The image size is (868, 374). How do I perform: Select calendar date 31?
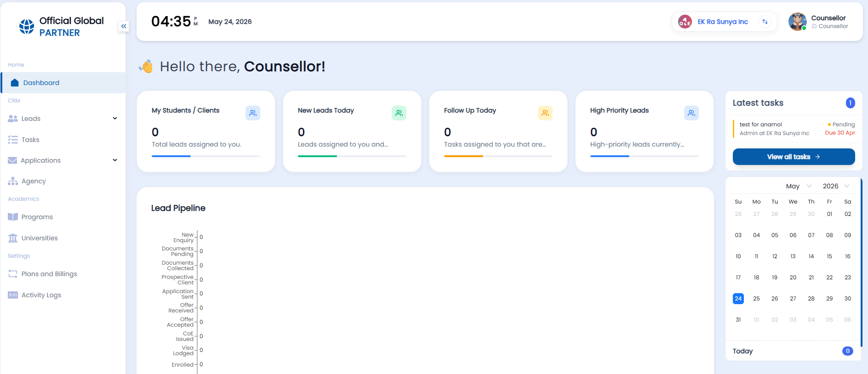point(738,320)
